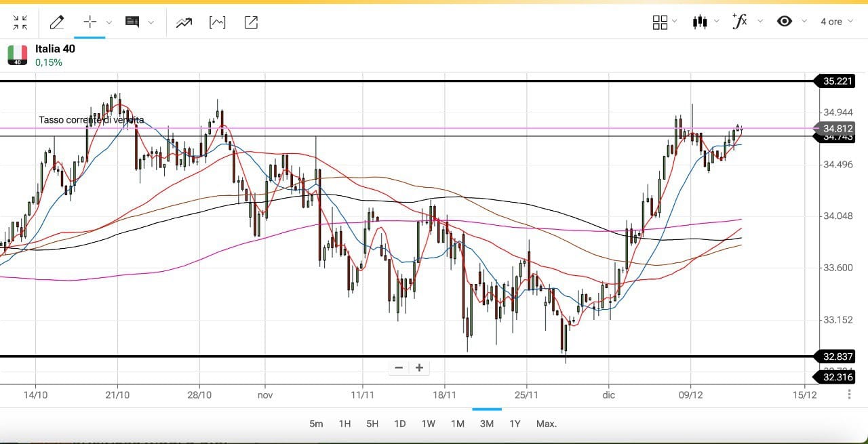Click the comment annotation icon

(132, 22)
